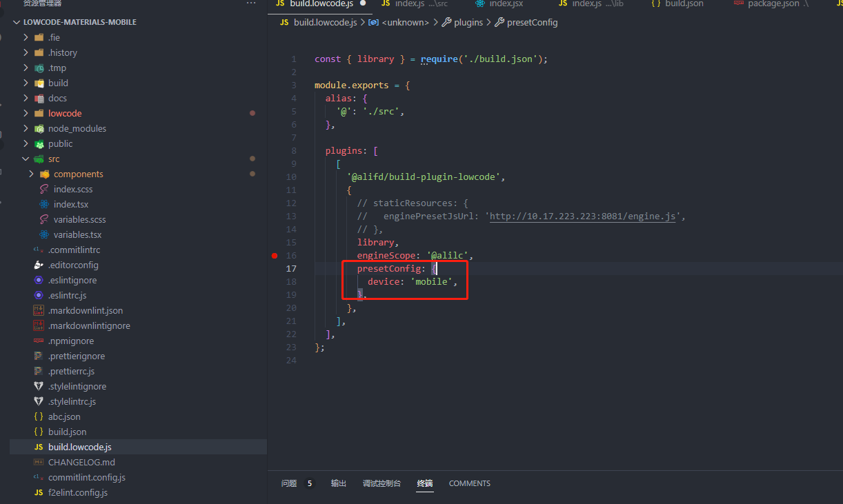Switch to the 输出 panel tab
The height and width of the screenshot is (504, 843).
coord(338,483)
